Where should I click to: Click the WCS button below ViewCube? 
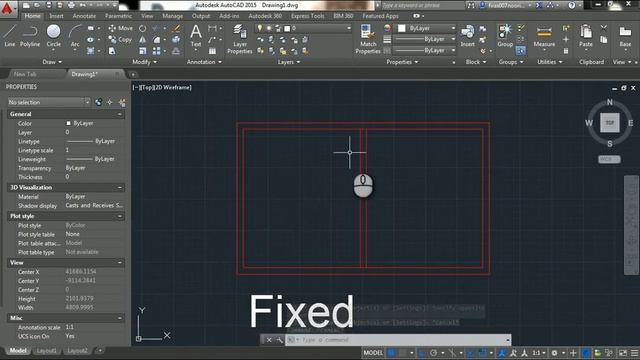pyautogui.click(x=609, y=159)
